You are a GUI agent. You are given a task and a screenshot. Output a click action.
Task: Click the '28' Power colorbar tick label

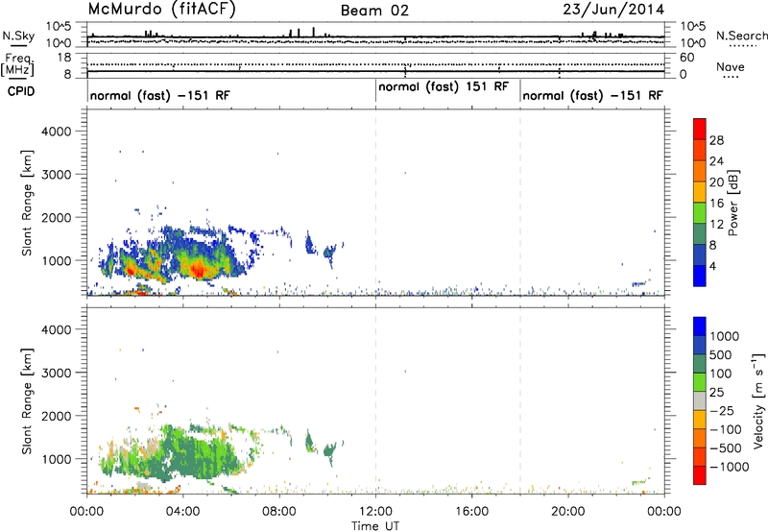pos(716,140)
